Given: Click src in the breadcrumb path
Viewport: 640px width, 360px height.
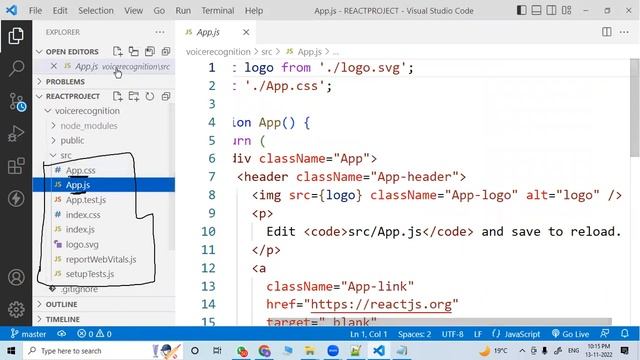Looking at the screenshot, I should pyautogui.click(x=267, y=52).
